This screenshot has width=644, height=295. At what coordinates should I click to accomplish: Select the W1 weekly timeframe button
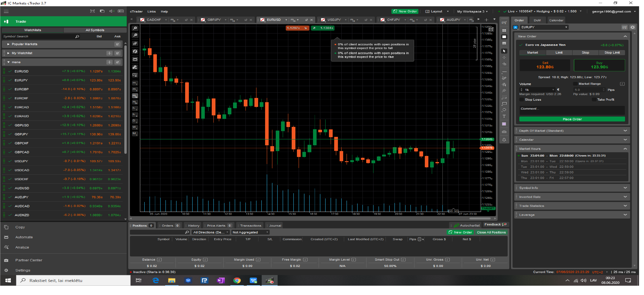pyautogui.click(x=135, y=127)
